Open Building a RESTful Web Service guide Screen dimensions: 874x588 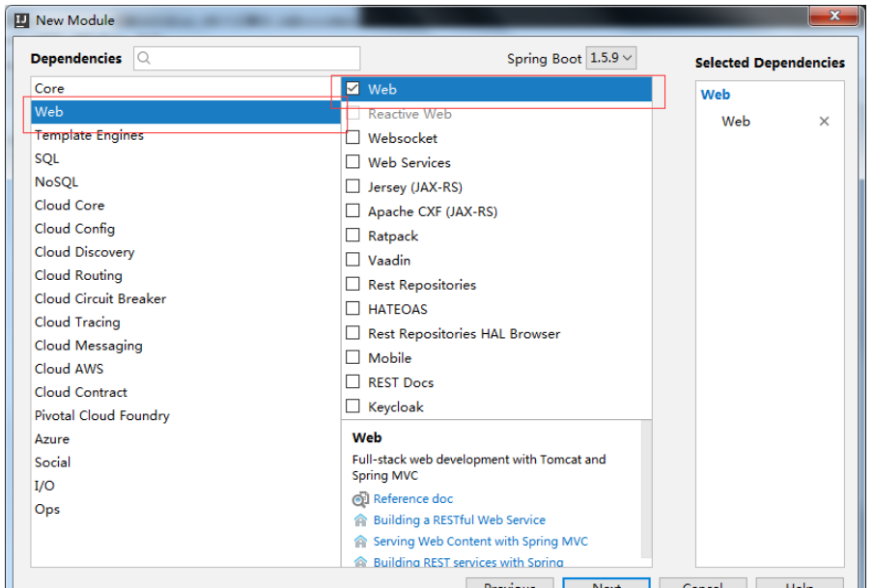[x=459, y=520]
